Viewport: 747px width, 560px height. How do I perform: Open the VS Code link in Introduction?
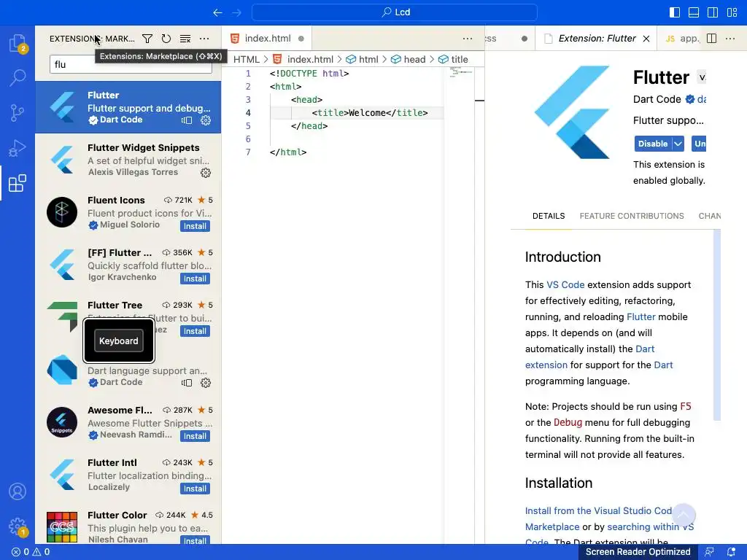(x=565, y=285)
